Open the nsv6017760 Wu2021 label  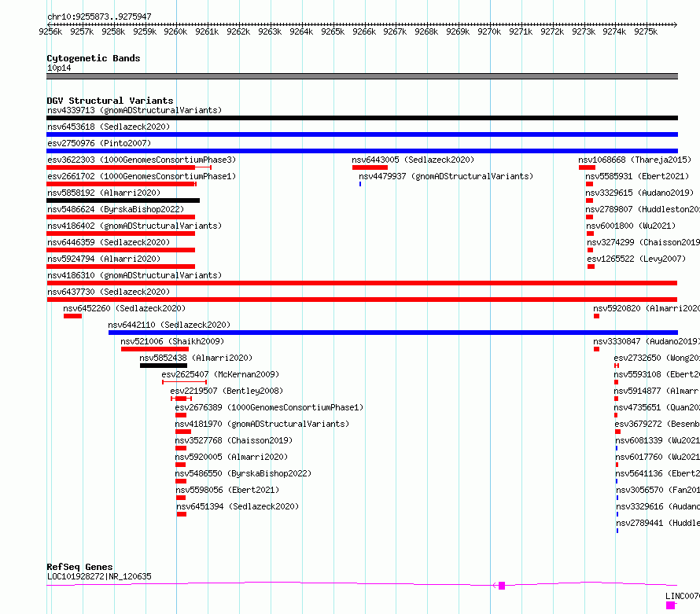point(658,457)
